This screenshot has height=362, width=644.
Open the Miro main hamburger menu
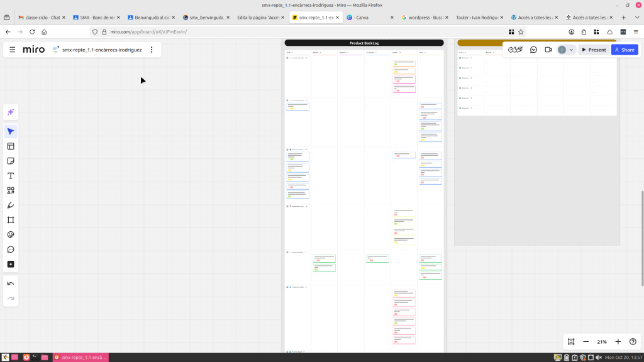tap(13, 50)
